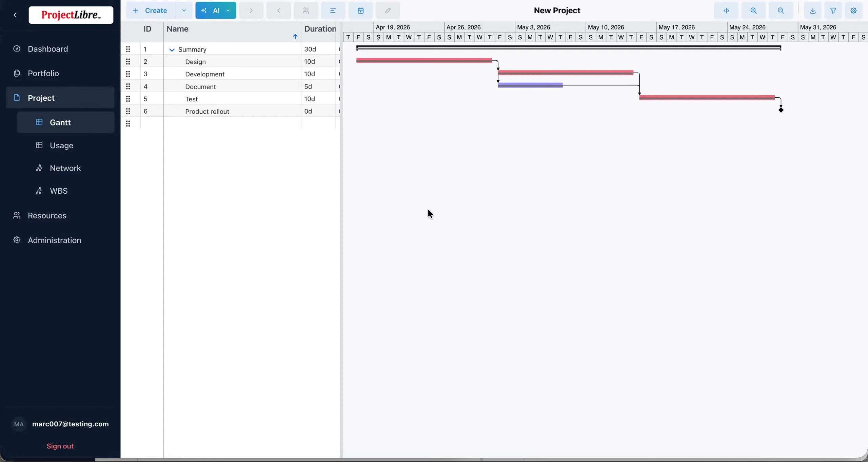This screenshot has width=868, height=462.
Task: Switch to the Usage view
Action: 66,145
